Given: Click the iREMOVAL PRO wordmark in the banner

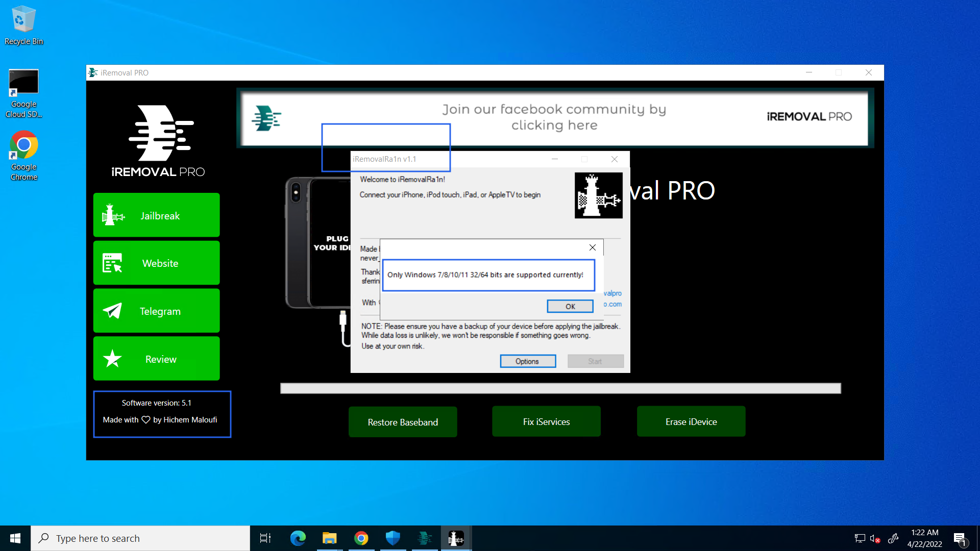Looking at the screenshot, I should 809,117.
